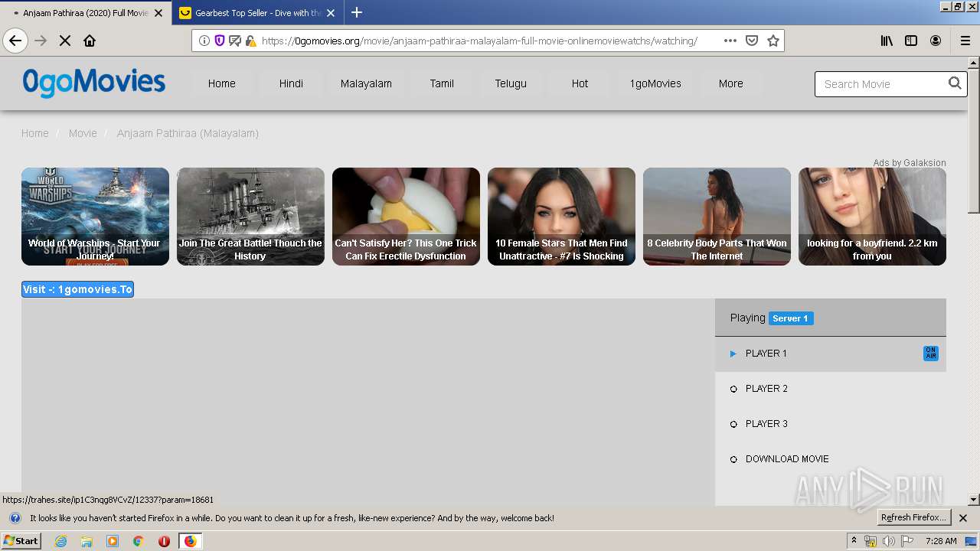Screen dimensions: 980x551
Task: Click the ON AIR badge for Player 1
Action: [931, 354]
